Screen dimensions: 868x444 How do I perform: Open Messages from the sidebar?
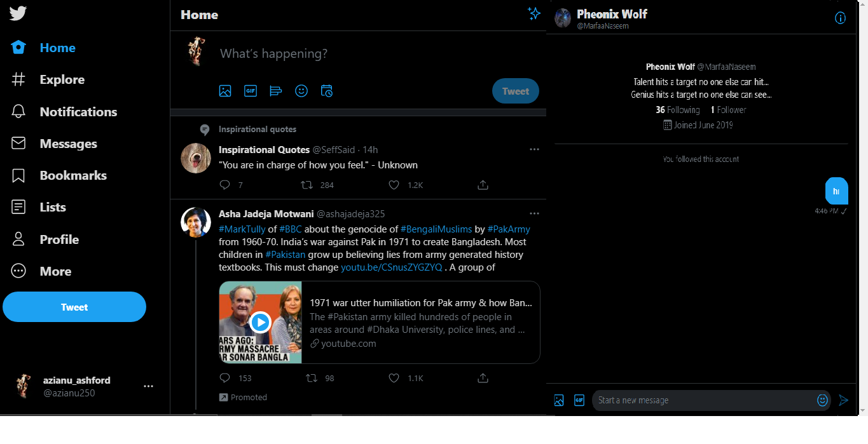coord(55,144)
